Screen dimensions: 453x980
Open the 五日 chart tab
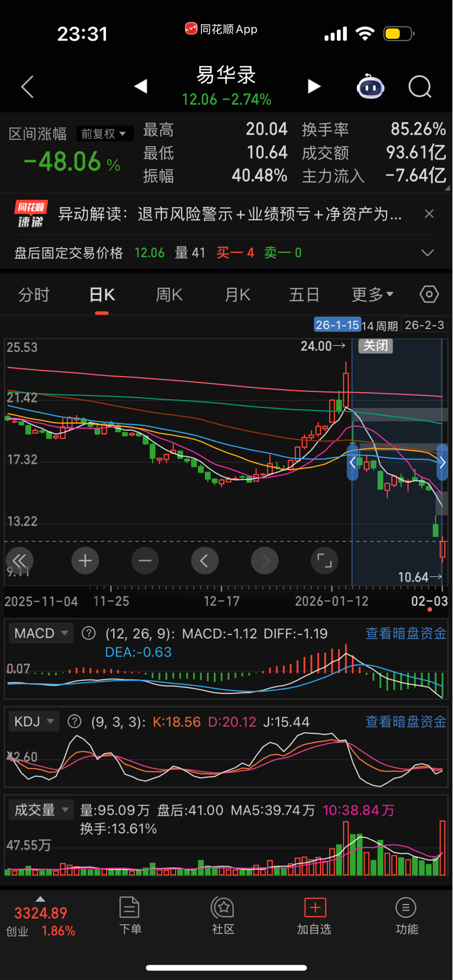(305, 294)
